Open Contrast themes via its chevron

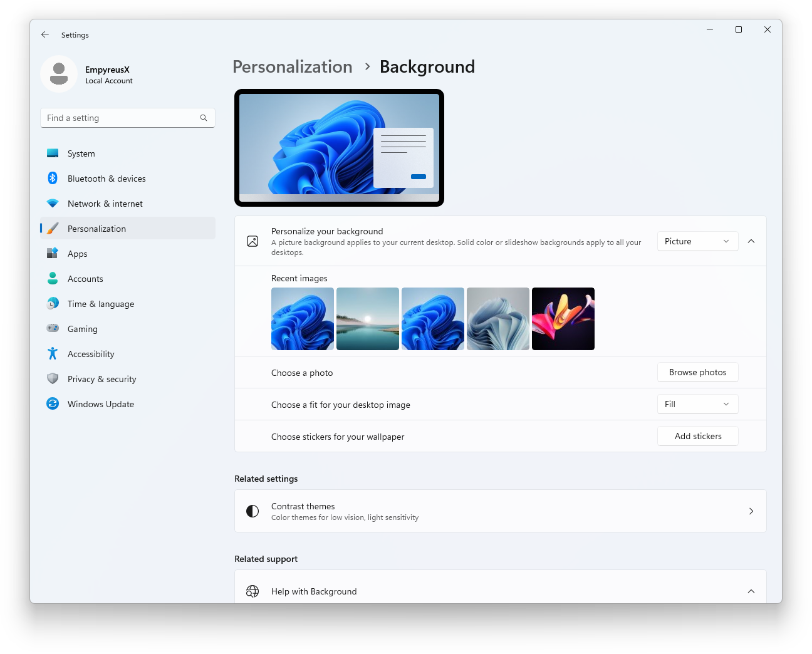[751, 511]
